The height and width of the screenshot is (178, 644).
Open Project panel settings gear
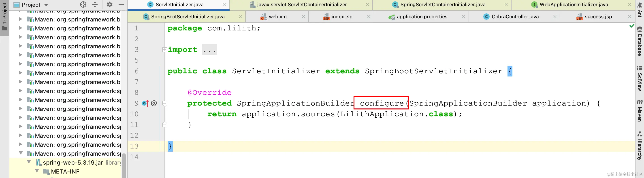[109, 4]
